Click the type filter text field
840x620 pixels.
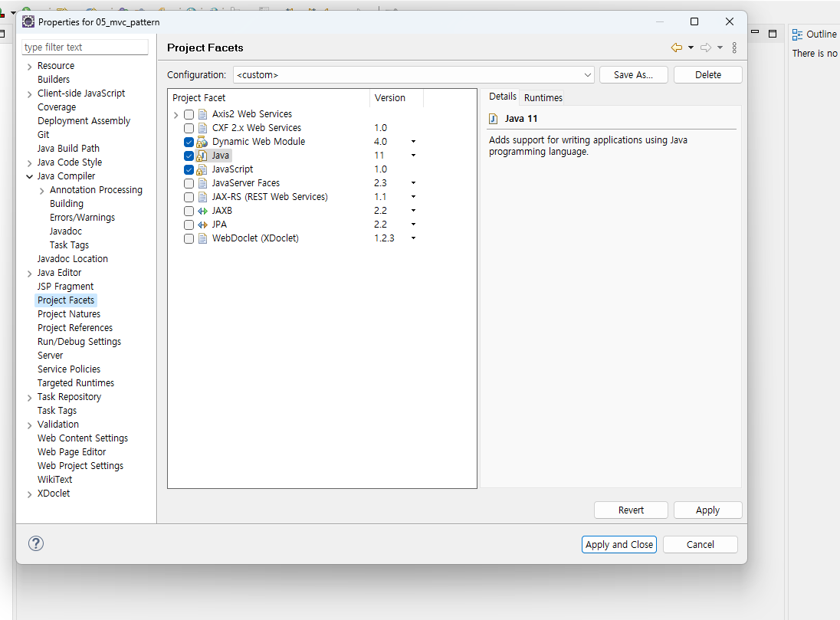coord(85,48)
